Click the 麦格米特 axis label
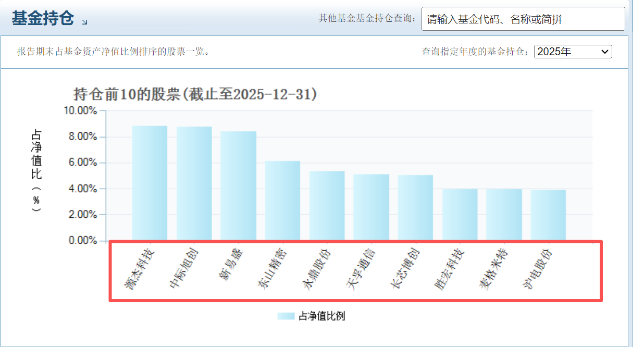Viewport: 644px width, 347px height. tap(493, 269)
